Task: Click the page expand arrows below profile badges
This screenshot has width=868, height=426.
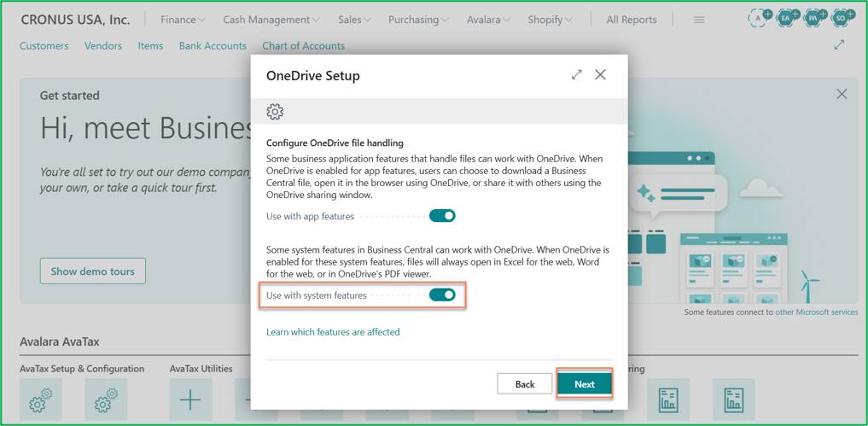Action: click(839, 45)
